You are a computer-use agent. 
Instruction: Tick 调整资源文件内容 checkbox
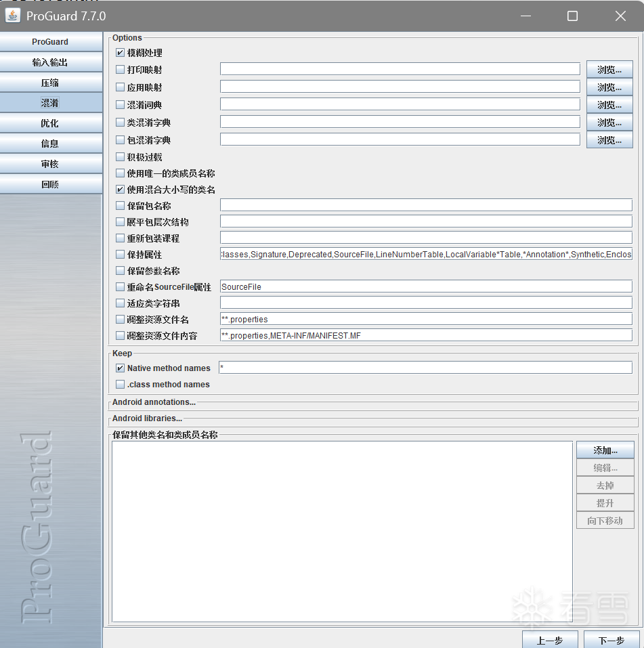[121, 336]
